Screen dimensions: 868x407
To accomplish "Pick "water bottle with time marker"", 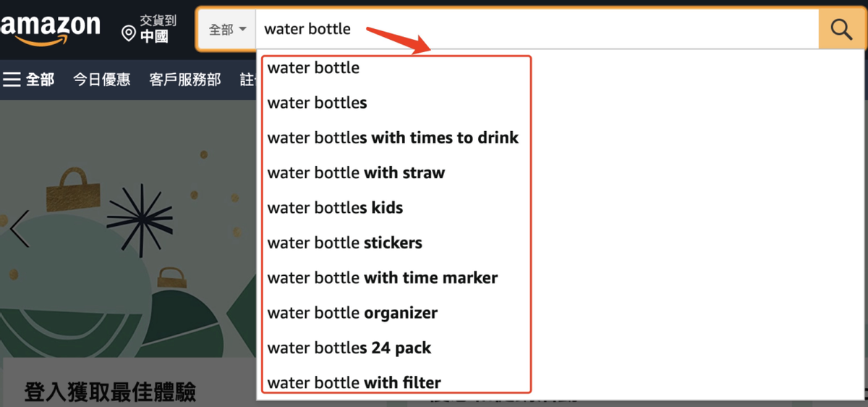I will (382, 278).
